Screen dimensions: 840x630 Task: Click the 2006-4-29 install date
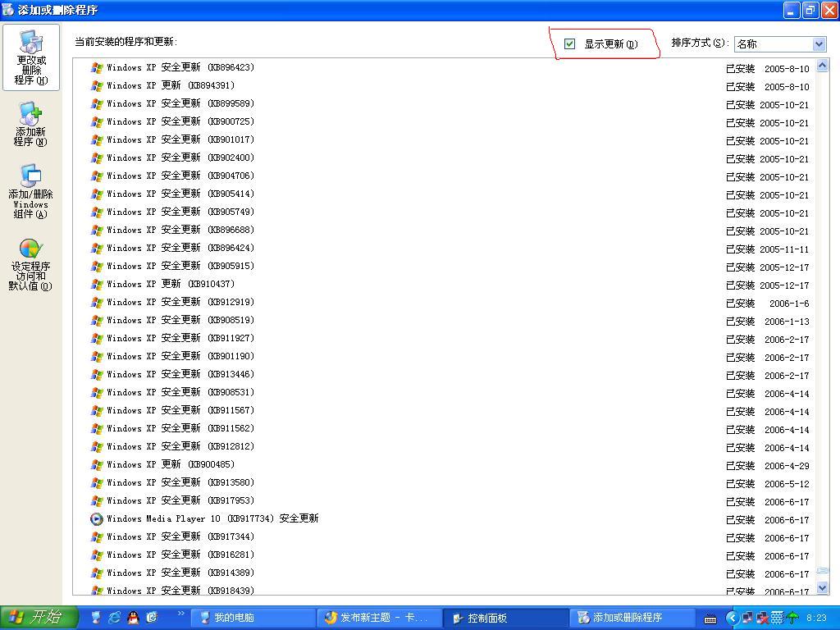pos(787,466)
